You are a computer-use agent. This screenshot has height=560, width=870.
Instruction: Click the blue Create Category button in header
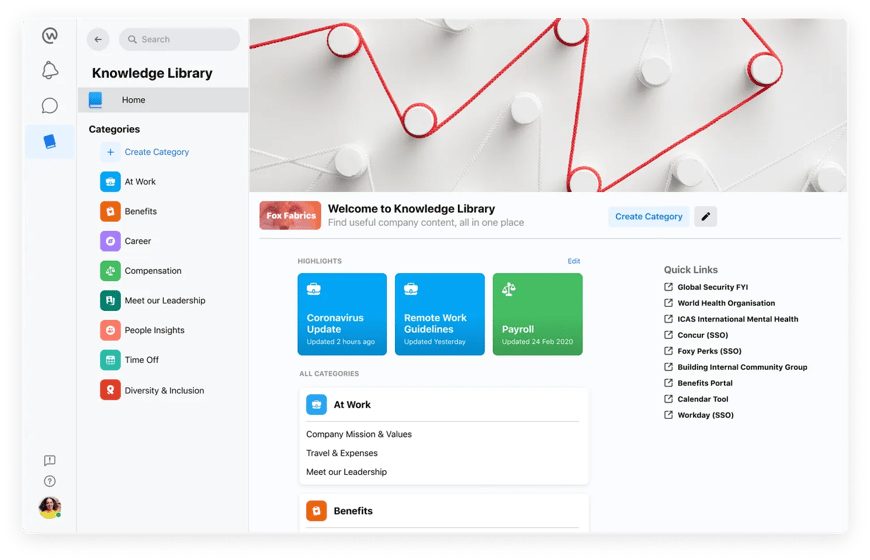coord(649,216)
